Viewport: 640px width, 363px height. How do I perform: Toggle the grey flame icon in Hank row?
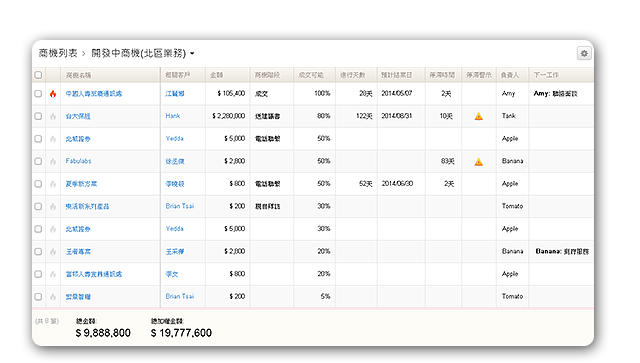coord(53,116)
